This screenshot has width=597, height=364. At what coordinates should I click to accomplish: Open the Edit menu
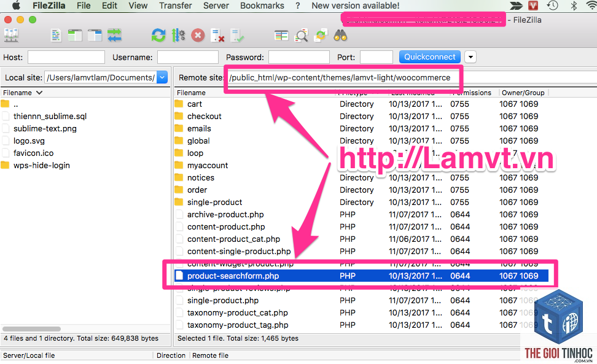point(109,6)
